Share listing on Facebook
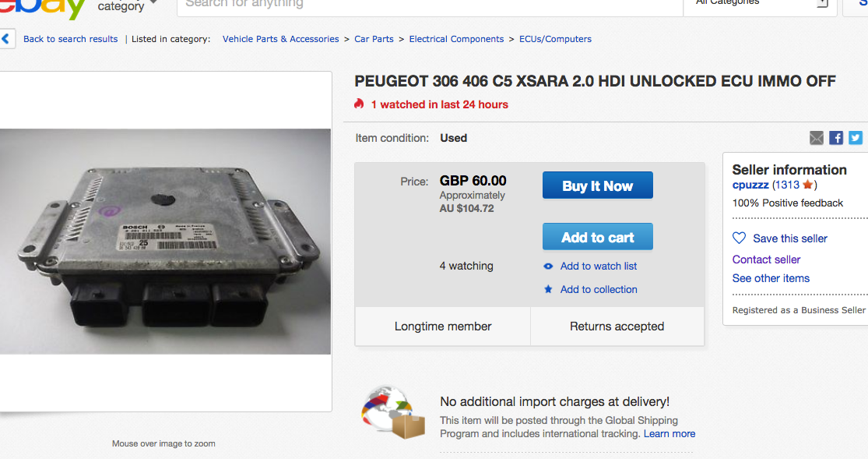 coord(836,138)
